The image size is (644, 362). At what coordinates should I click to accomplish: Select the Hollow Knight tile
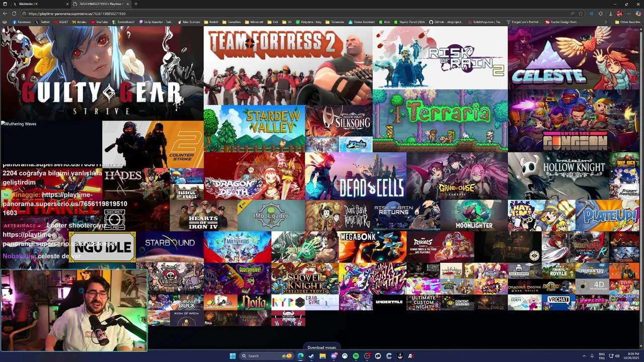pyautogui.click(x=558, y=176)
